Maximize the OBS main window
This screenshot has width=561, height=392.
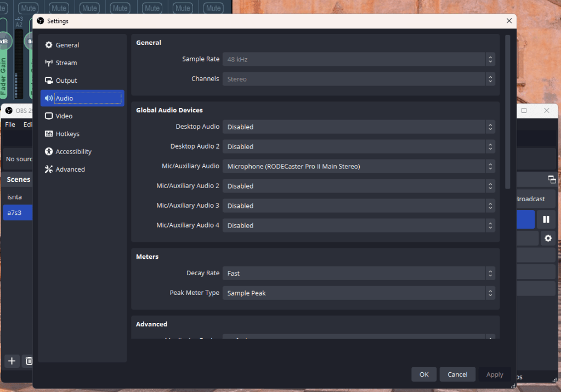[x=524, y=111]
